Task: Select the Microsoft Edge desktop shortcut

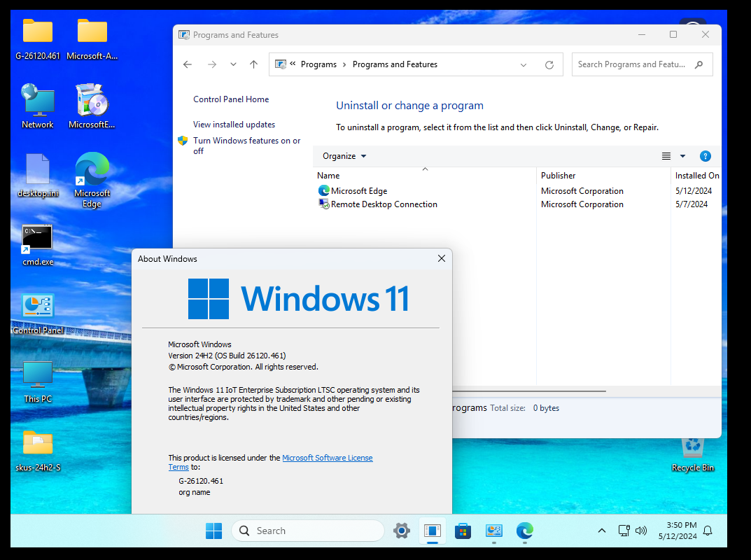Action: coord(92,180)
